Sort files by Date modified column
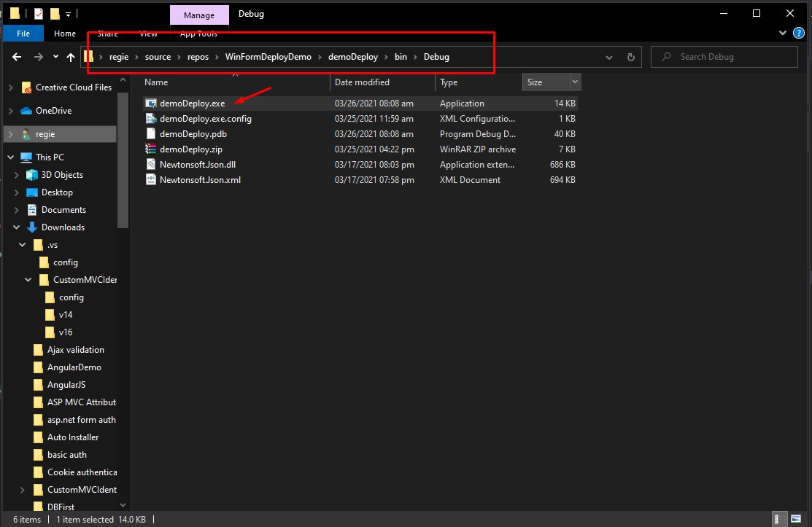The image size is (812, 527). 362,82
